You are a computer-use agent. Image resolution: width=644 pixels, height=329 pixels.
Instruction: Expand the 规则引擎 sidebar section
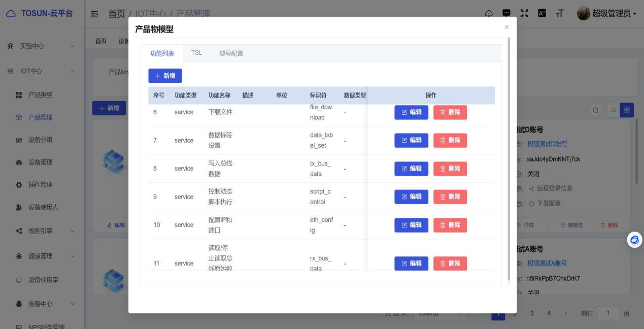tap(41, 232)
